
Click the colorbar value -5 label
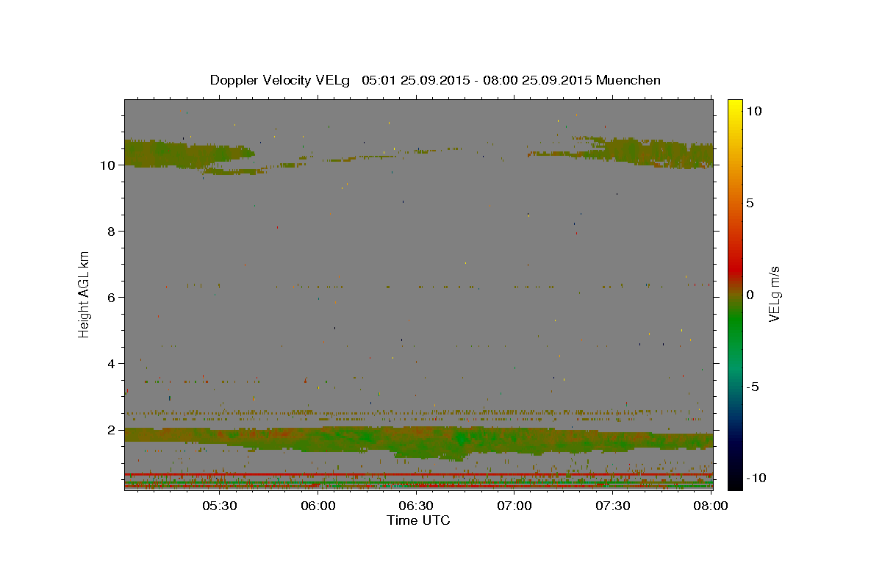tap(752, 387)
